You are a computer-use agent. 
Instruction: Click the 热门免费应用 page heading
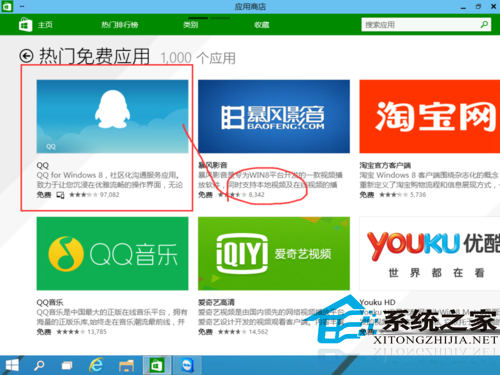(94, 56)
